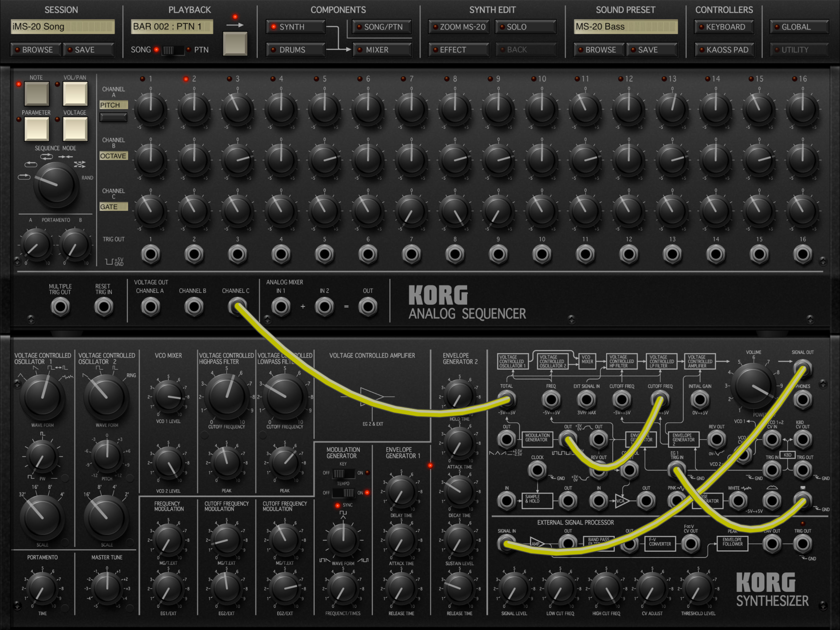Click the Phones output jack

click(x=802, y=399)
